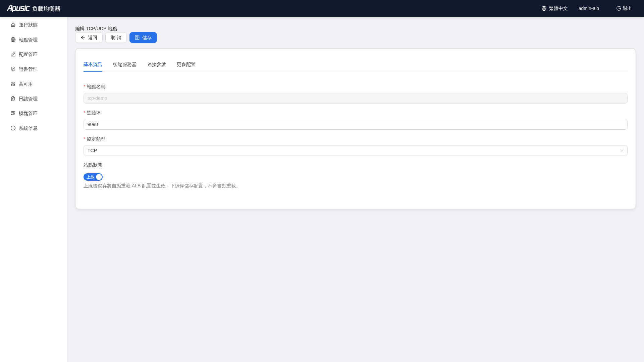This screenshot has height=362, width=644.
Task: Click the cluster icon beside 高可用
Action: click(13, 84)
